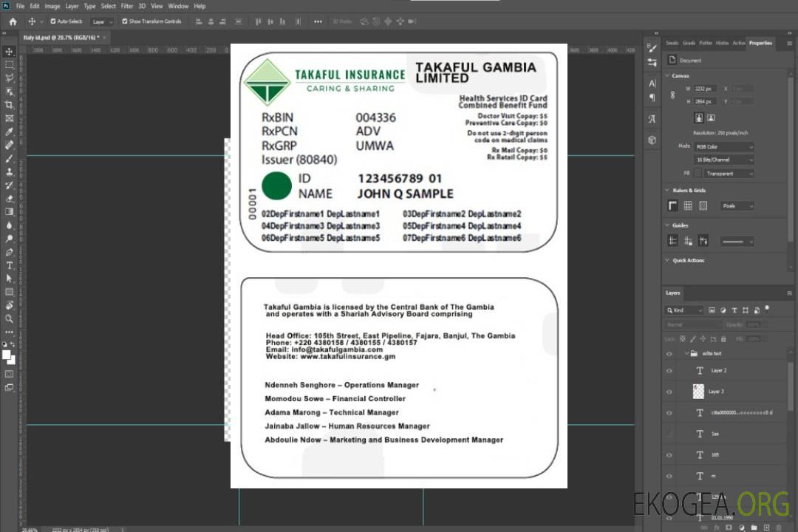798x532 pixels.
Task: Toggle grid icon in Rulers & Grids
Action: (688, 205)
